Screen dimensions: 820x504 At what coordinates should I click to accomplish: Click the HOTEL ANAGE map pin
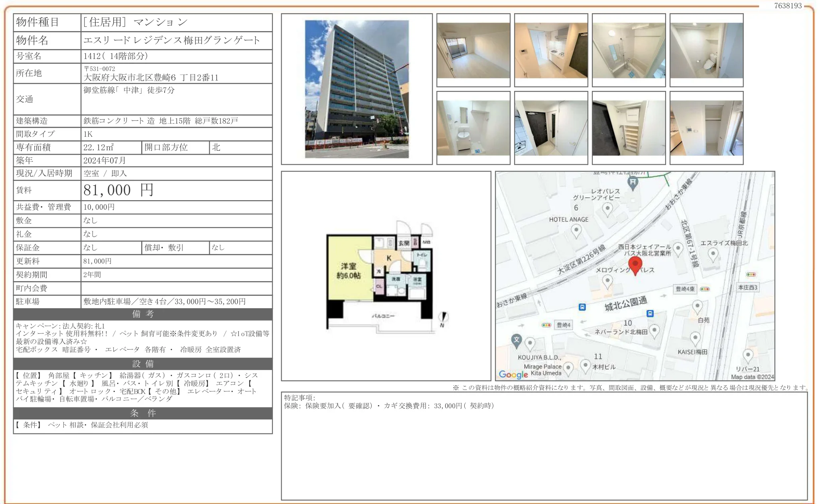pyautogui.click(x=576, y=230)
